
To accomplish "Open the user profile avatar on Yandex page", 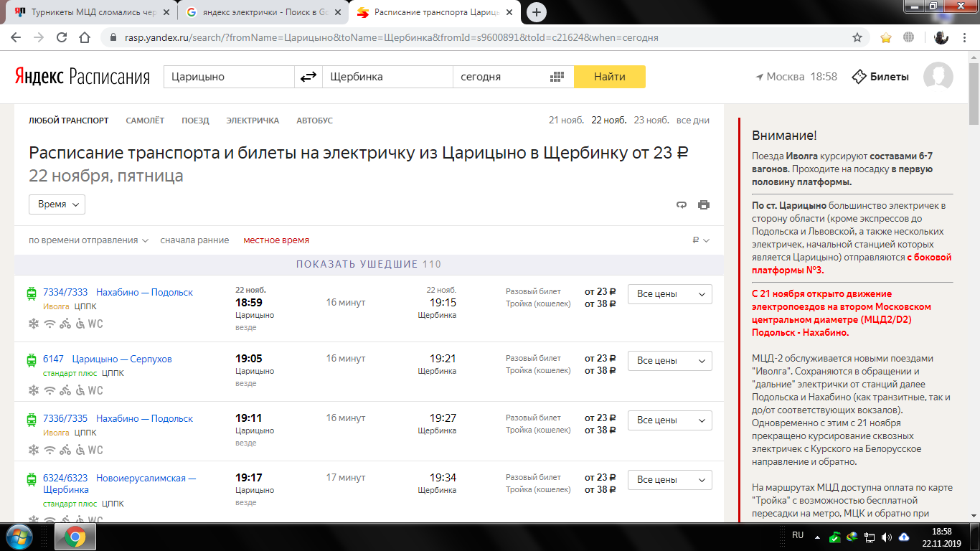I will 938,77.
